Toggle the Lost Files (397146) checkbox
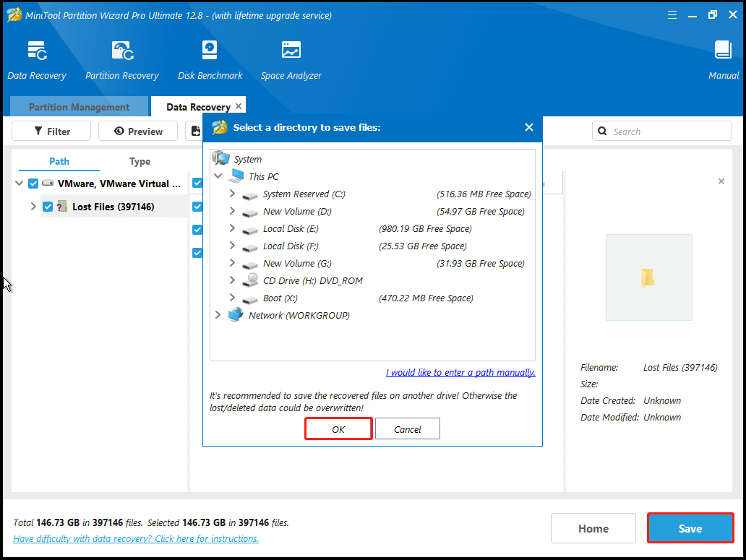Image resolution: width=746 pixels, height=560 pixels. (48, 207)
